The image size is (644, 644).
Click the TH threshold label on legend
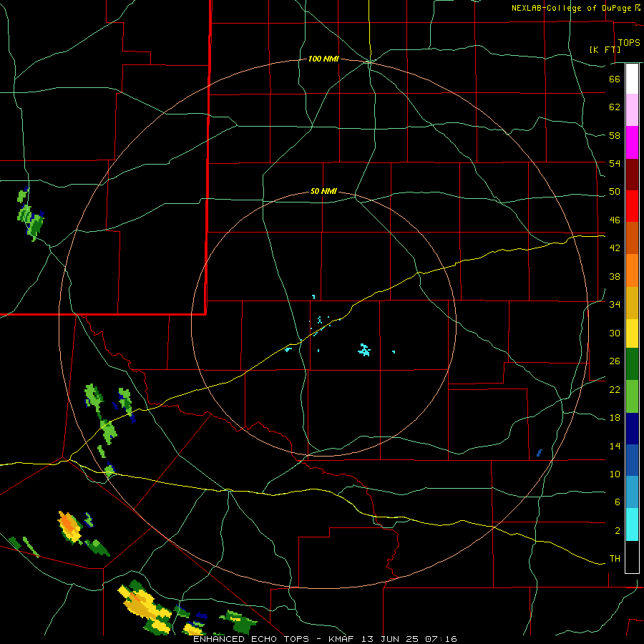click(x=615, y=559)
